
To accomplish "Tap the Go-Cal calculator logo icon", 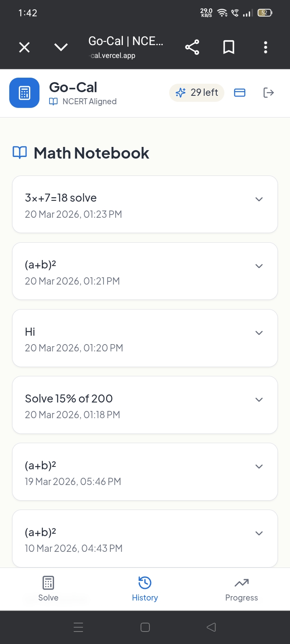I will click(x=24, y=93).
